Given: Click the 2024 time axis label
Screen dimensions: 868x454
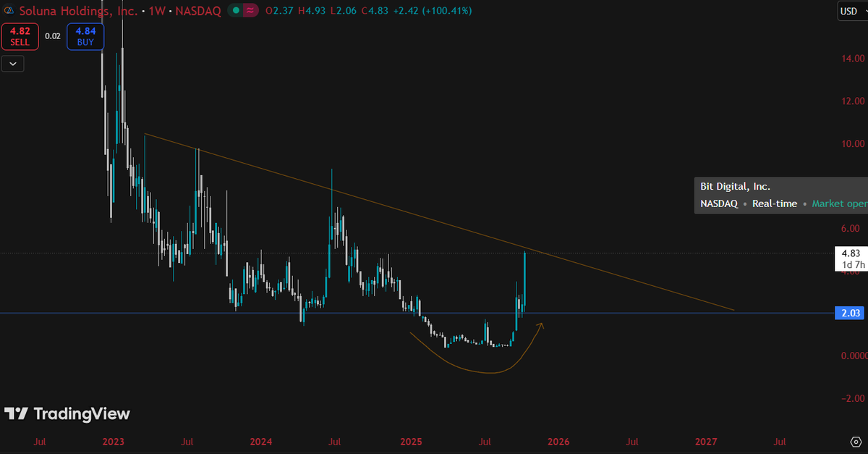Looking at the screenshot, I should [x=261, y=441].
